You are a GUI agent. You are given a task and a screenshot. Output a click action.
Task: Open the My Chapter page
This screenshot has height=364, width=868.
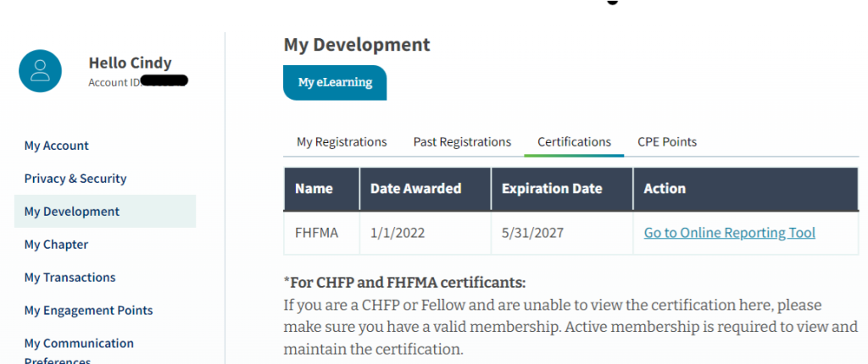coord(56,245)
